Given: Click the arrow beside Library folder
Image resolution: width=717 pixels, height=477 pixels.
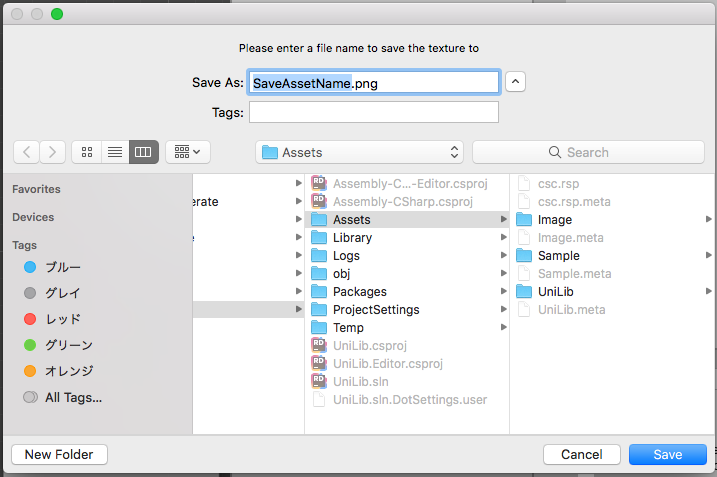Looking at the screenshot, I should tap(503, 237).
